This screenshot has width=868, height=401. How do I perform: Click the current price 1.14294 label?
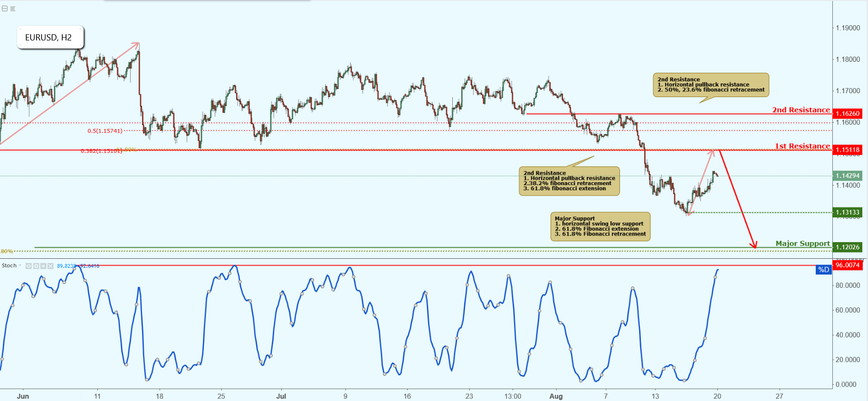(x=848, y=176)
